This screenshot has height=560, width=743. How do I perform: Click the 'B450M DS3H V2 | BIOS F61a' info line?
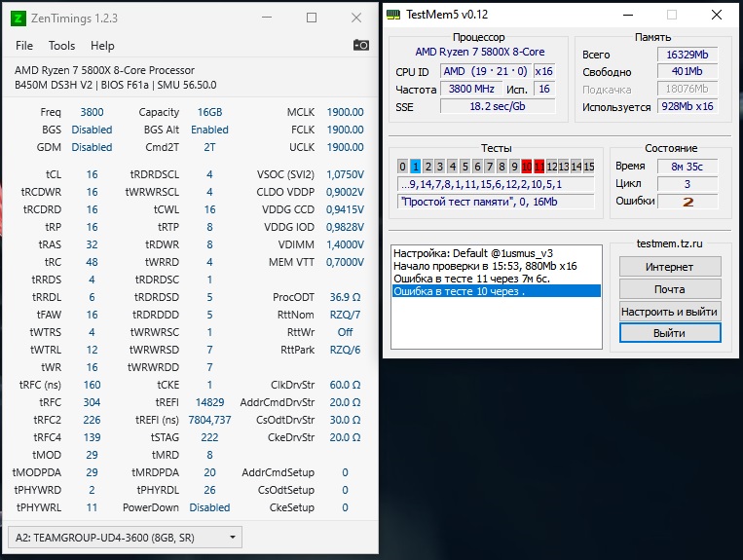pos(115,85)
